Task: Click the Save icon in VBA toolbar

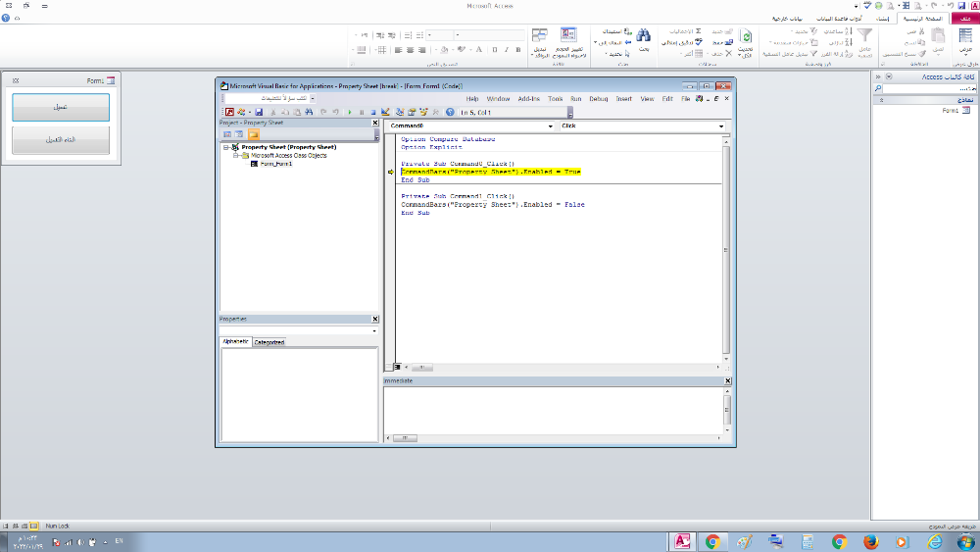Action: [x=259, y=113]
